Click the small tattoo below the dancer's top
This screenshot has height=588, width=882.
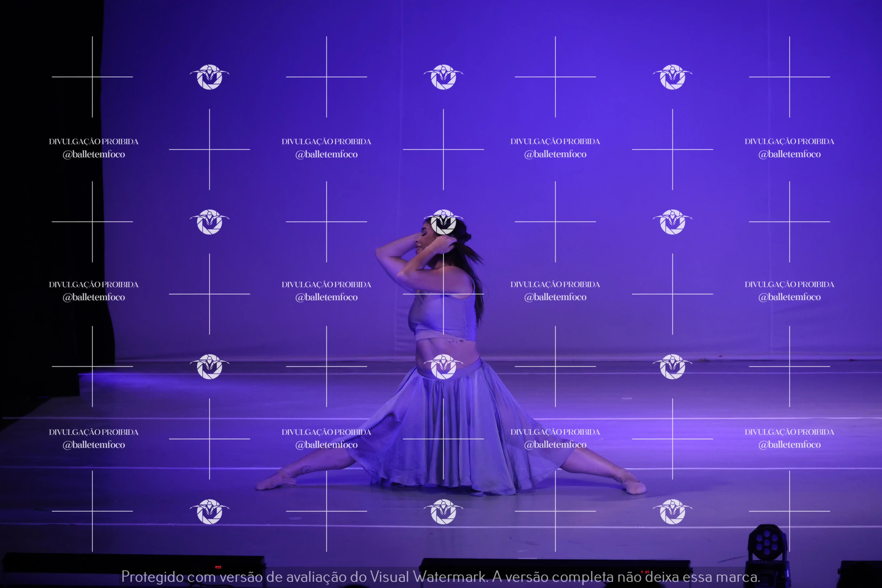pos(456,341)
